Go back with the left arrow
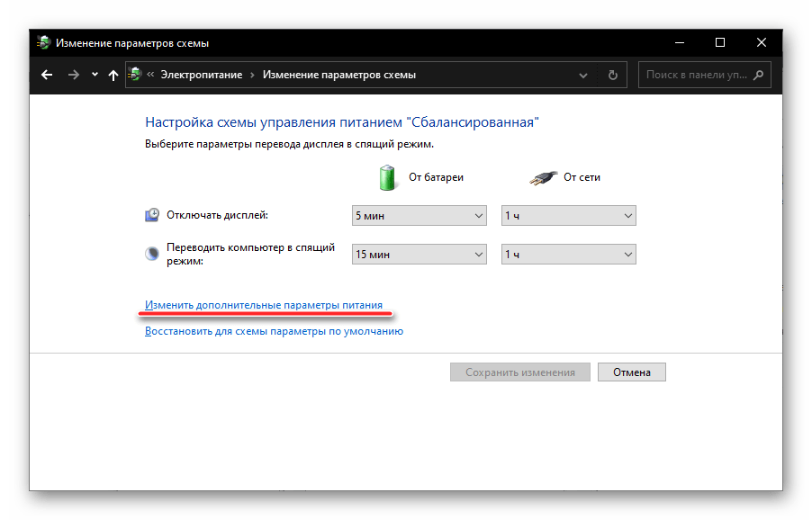812x520 pixels. [x=47, y=75]
